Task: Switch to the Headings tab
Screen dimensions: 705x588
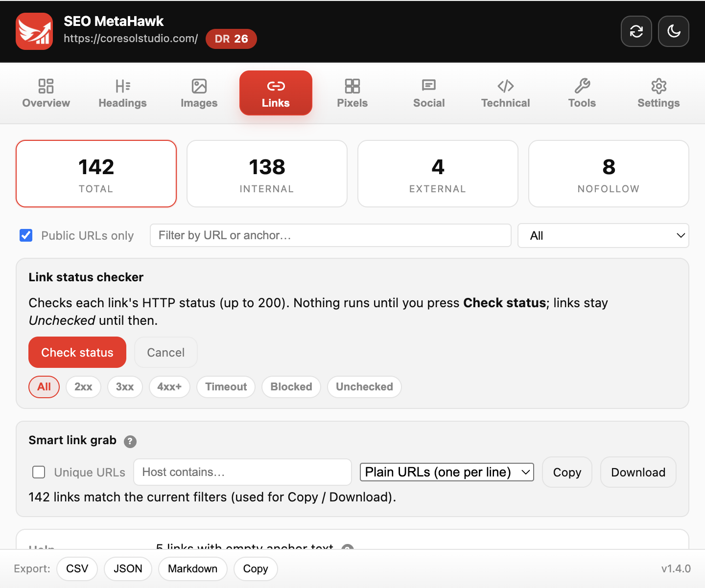Action: click(x=122, y=93)
